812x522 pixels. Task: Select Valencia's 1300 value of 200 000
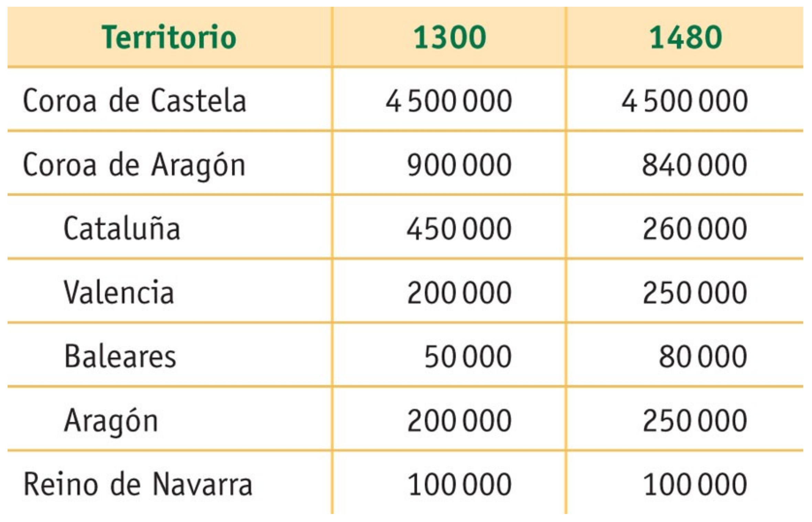click(x=459, y=293)
